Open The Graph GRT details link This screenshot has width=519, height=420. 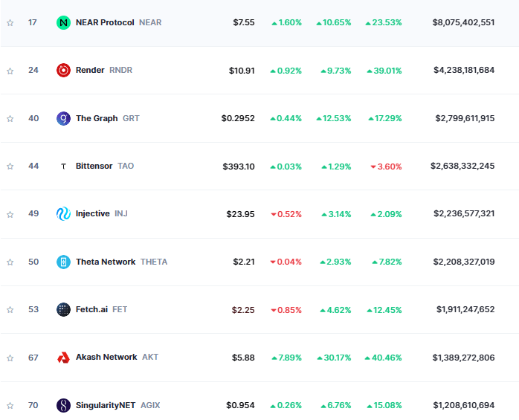point(97,118)
